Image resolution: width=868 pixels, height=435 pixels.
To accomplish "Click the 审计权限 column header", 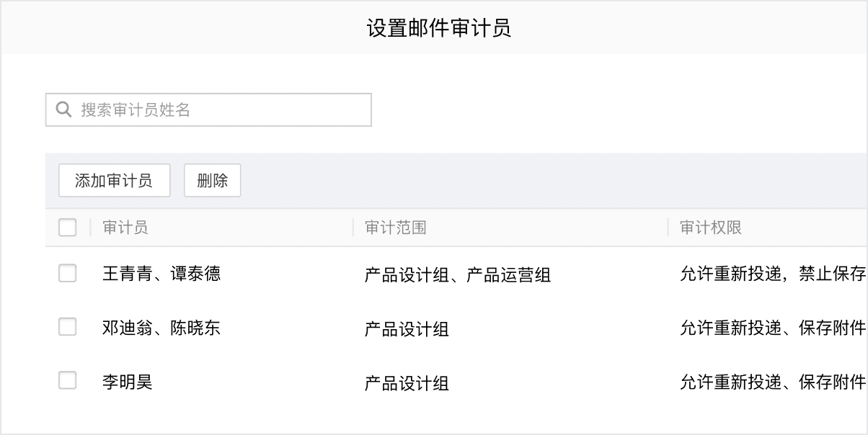I will click(711, 228).
